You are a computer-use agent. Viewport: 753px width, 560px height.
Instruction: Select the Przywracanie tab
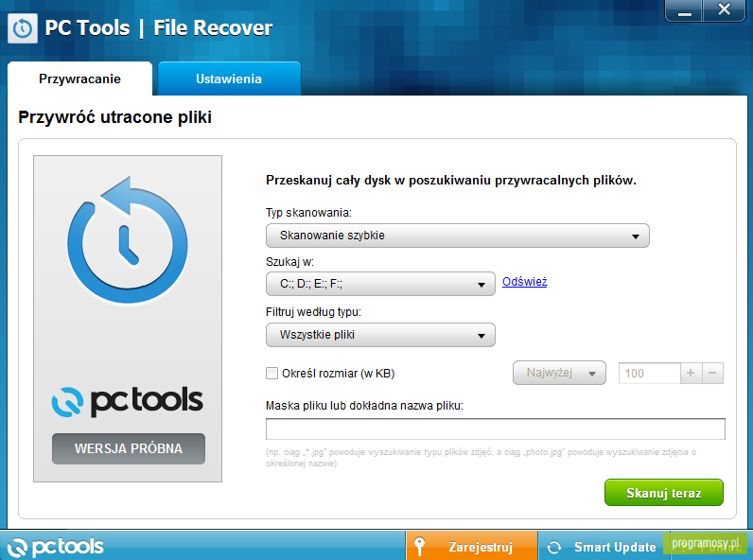[79, 79]
